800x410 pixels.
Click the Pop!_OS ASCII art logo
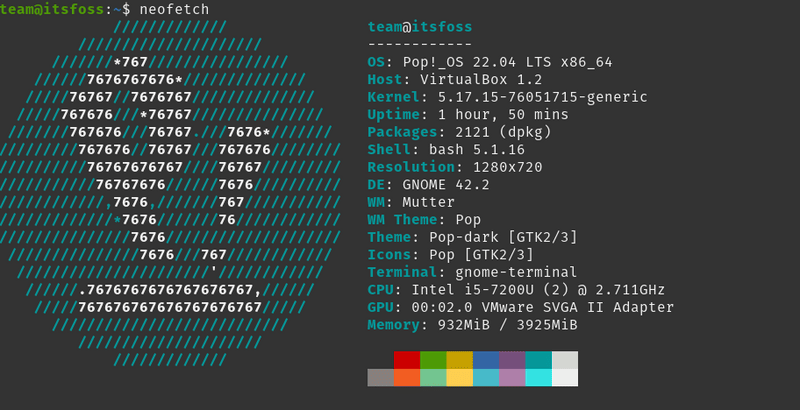pos(172,192)
